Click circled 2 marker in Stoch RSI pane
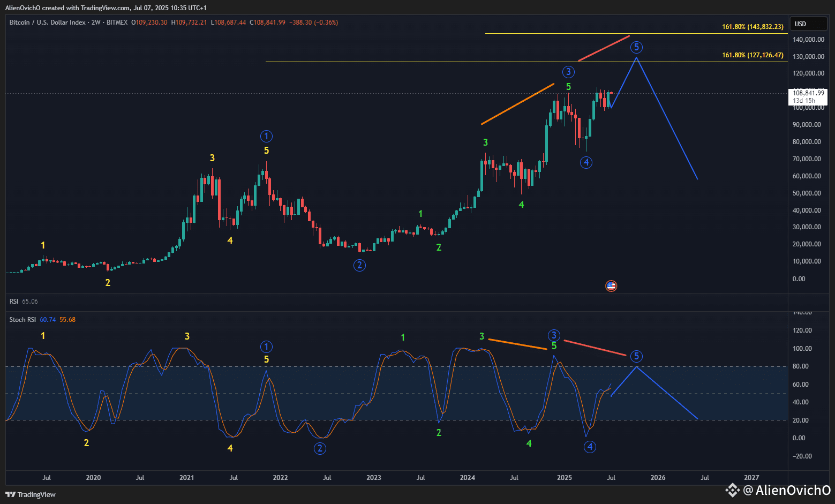Image resolution: width=835 pixels, height=504 pixels. pos(320,448)
